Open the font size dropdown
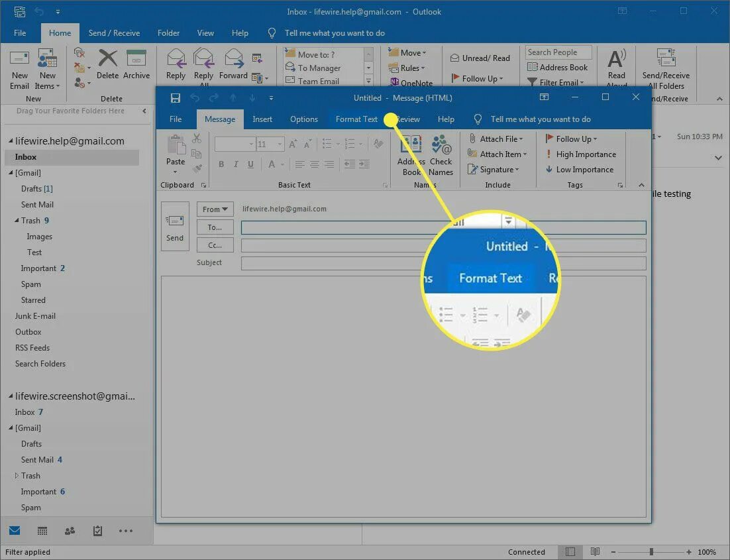The height and width of the screenshot is (560, 730). tap(280, 144)
